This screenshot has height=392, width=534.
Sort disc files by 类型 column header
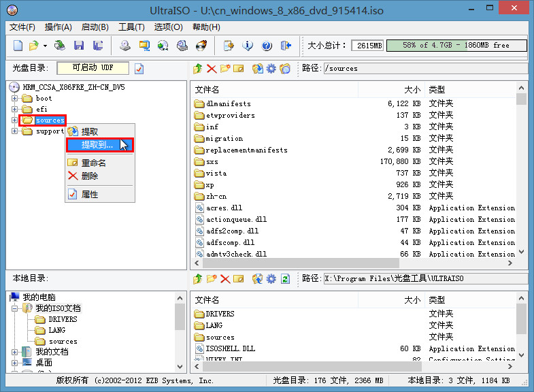[x=470, y=90]
